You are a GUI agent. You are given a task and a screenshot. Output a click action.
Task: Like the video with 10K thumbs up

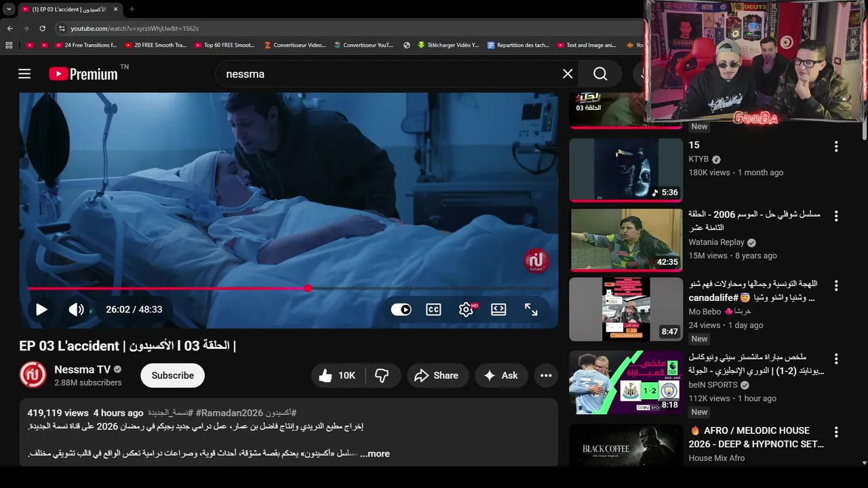pyautogui.click(x=337, y=375)
